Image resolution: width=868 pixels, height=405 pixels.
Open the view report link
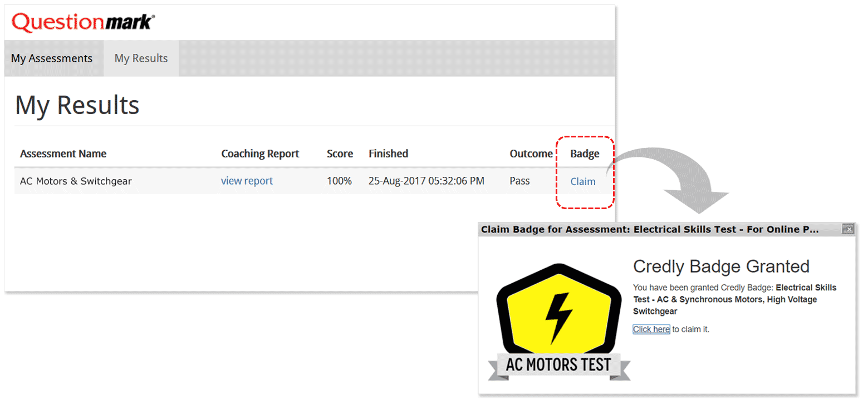(x=247, y=181)
